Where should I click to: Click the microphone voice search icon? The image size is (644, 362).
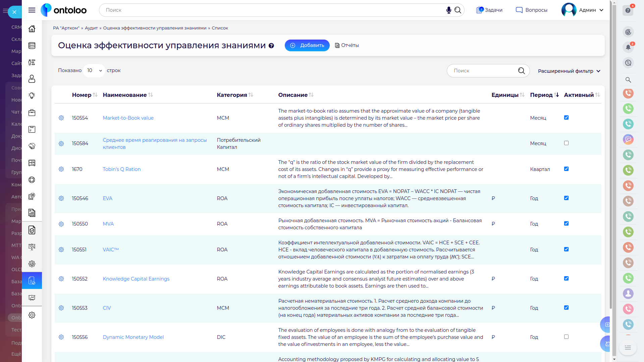point(448,10)
